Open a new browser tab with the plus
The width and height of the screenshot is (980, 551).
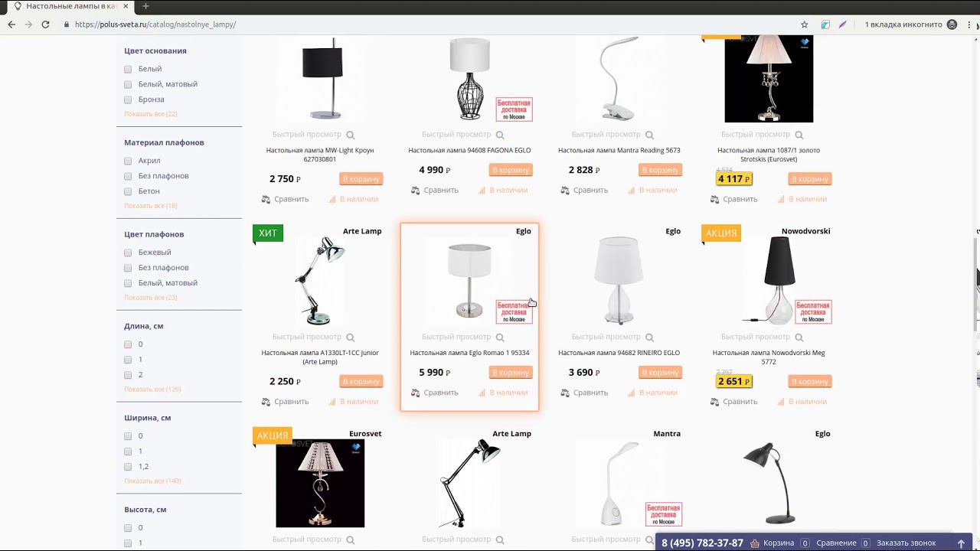(x=145, y=6)
